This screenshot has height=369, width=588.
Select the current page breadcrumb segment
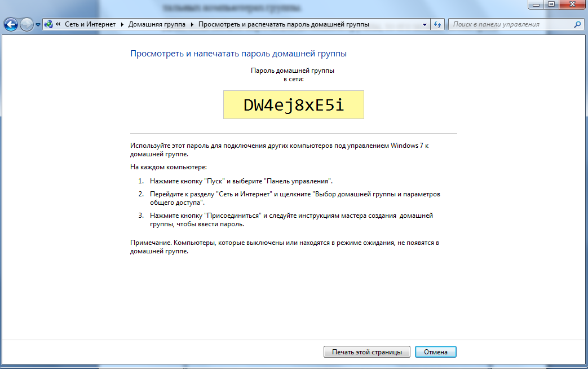(284, 24)
